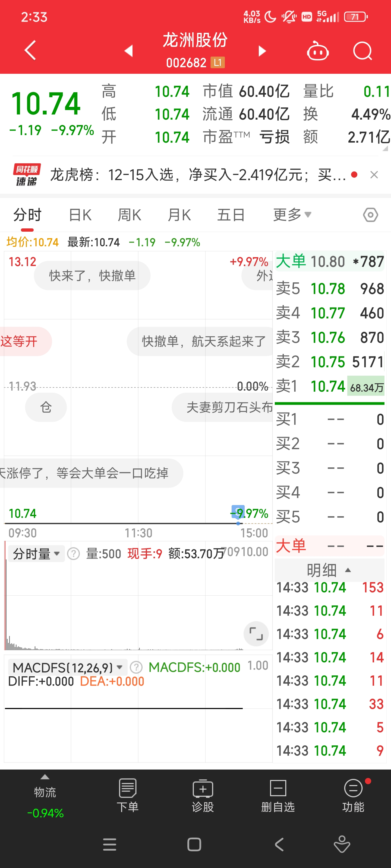Switch to the 月K tab

[x=179, y=215]
